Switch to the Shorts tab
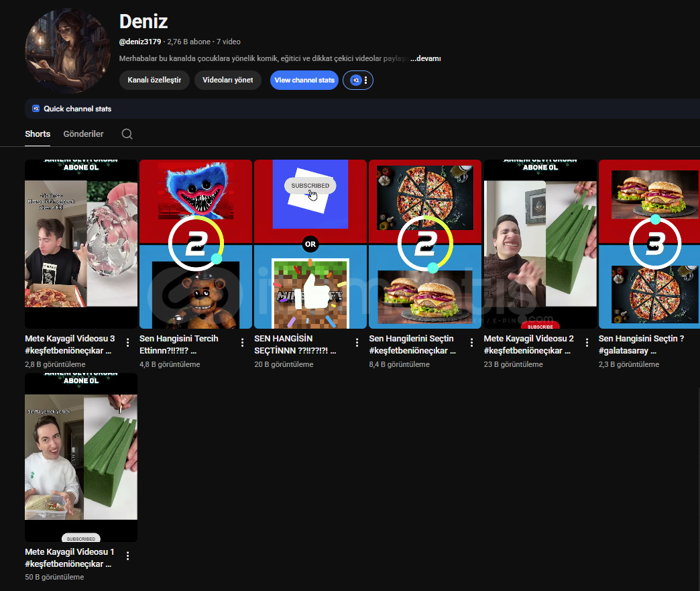Image resolution: width=700 pixels, height=591 pixels. pos(38,134)
